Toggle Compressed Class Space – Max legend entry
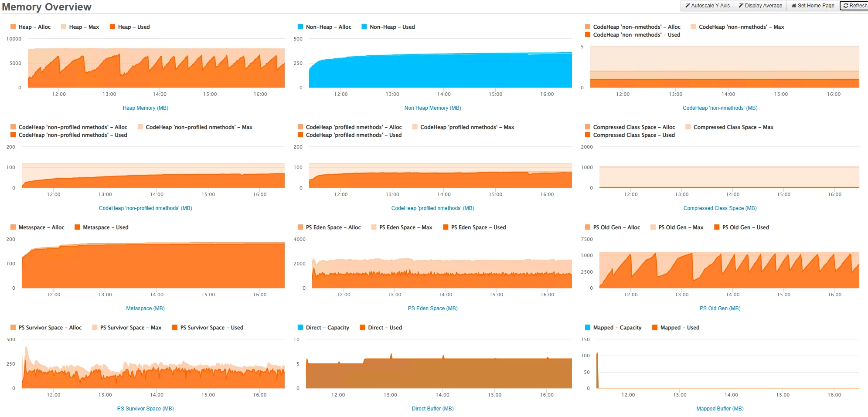This screenshot has width=868, height=417. pos(729,127)
